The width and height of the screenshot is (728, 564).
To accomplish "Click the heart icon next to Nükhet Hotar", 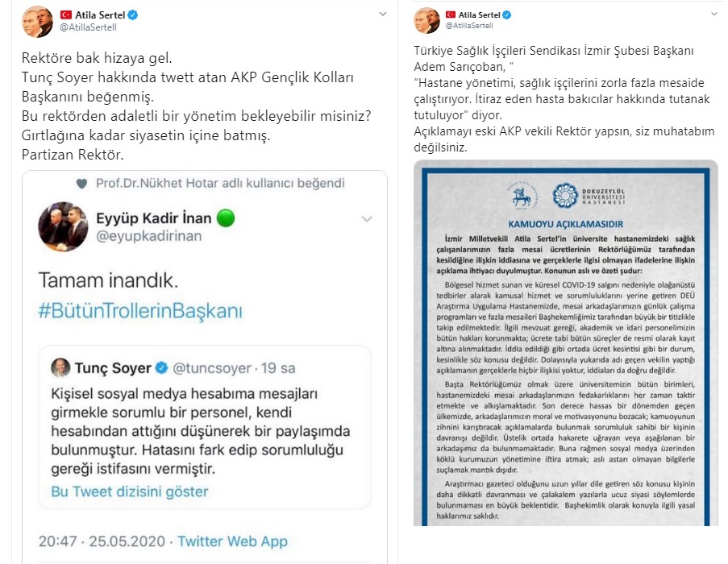I will tap(81, 184).
